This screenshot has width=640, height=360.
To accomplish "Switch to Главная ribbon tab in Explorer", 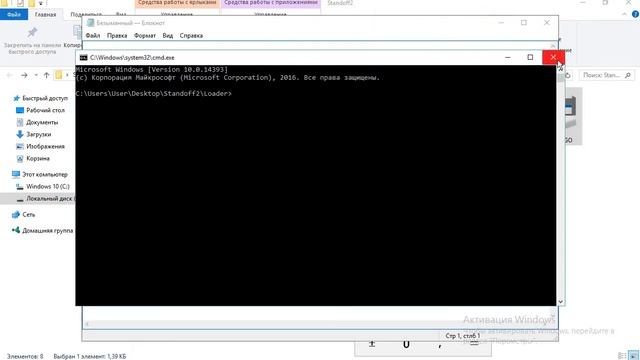I will pos(45,14).
